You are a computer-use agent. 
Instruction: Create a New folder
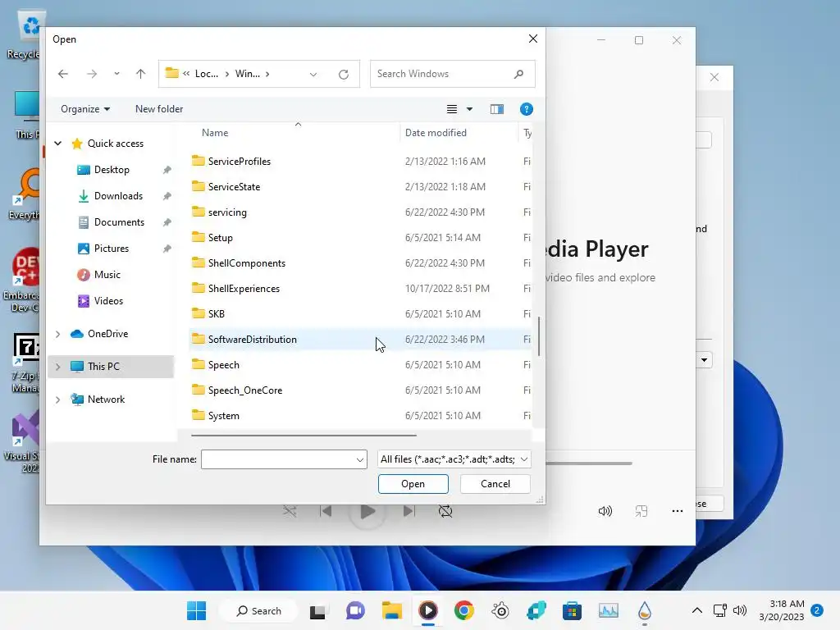[x=159, y=109]
